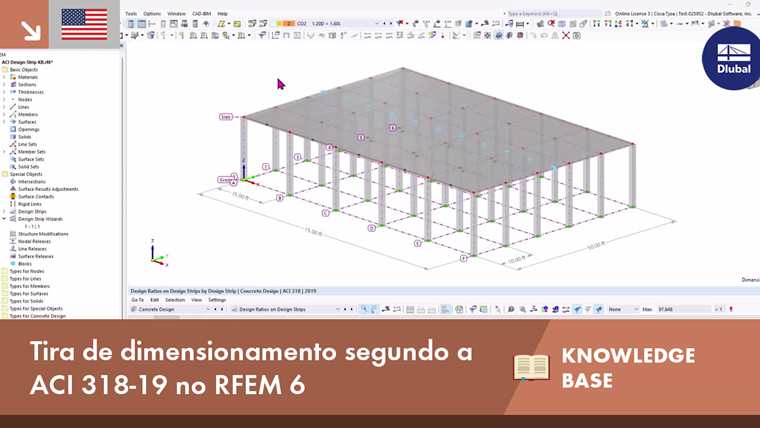Open the table Settings menu
The image size is (760, 428).
(x=217, y=300)
